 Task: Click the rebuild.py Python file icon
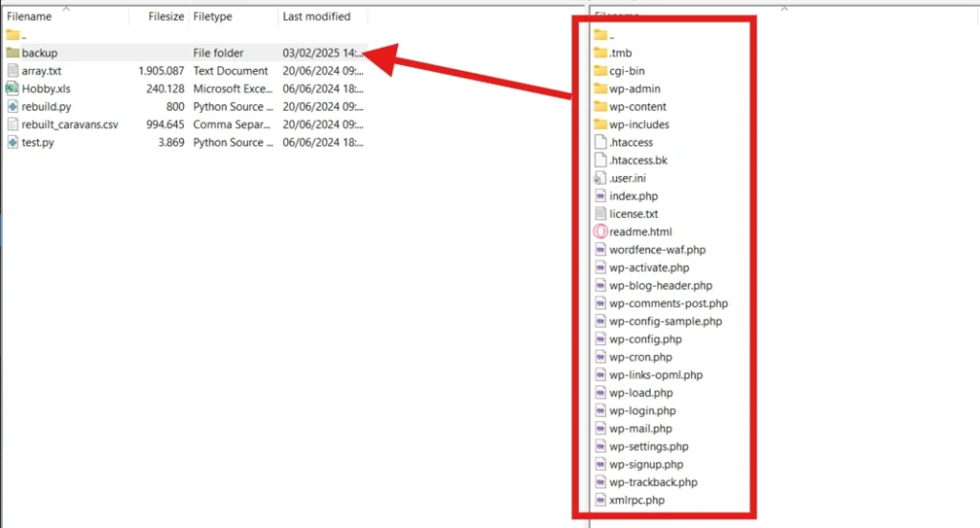tap(12, 107)
